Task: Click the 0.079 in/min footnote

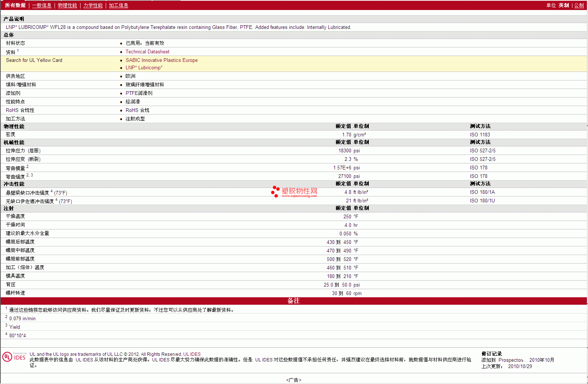Action: (x=22, y=319)
